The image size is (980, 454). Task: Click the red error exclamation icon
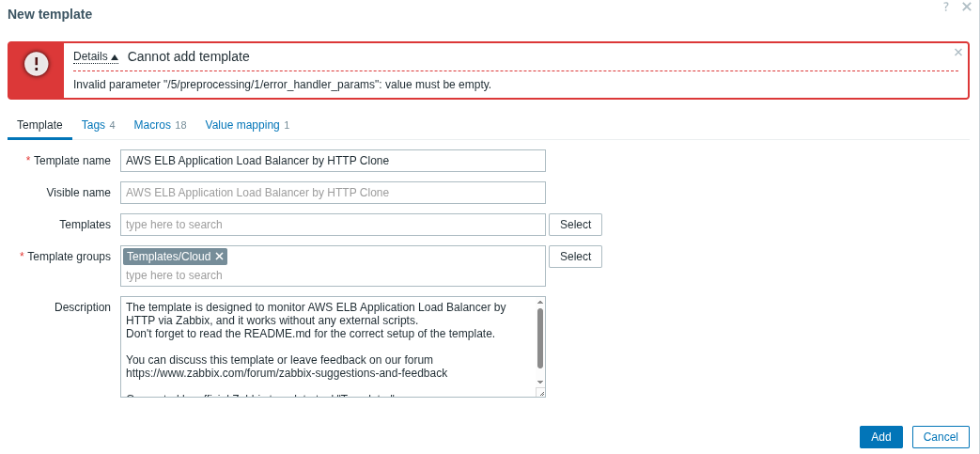(37, 64)
